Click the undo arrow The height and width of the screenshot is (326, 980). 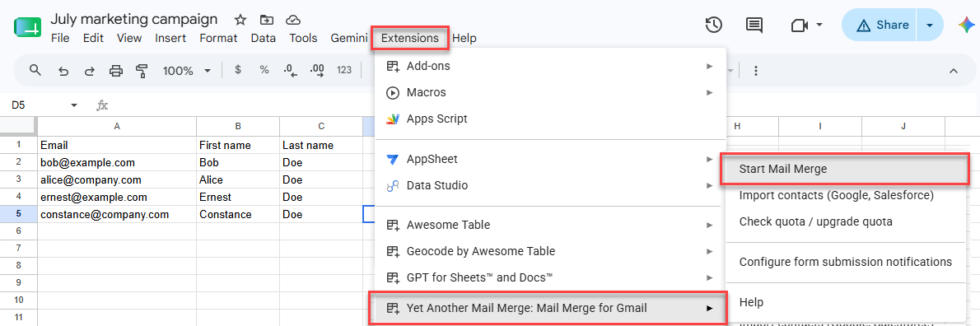pos(63,71)
